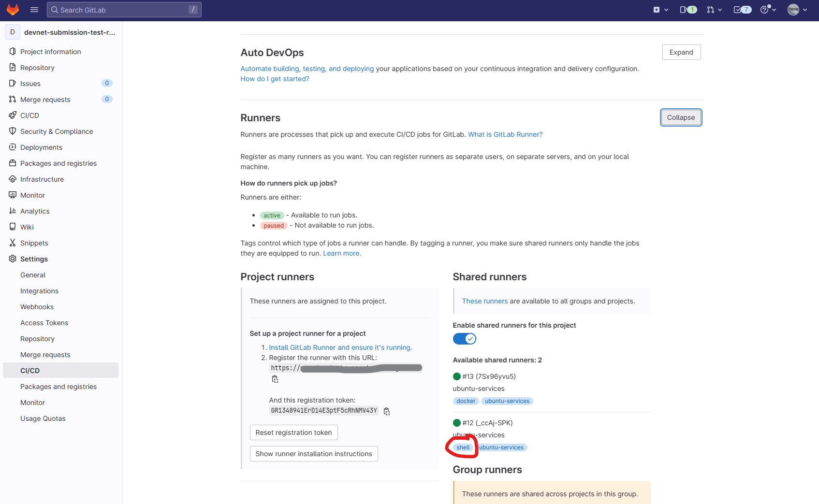Open the user avatar menu

(797, 10)
